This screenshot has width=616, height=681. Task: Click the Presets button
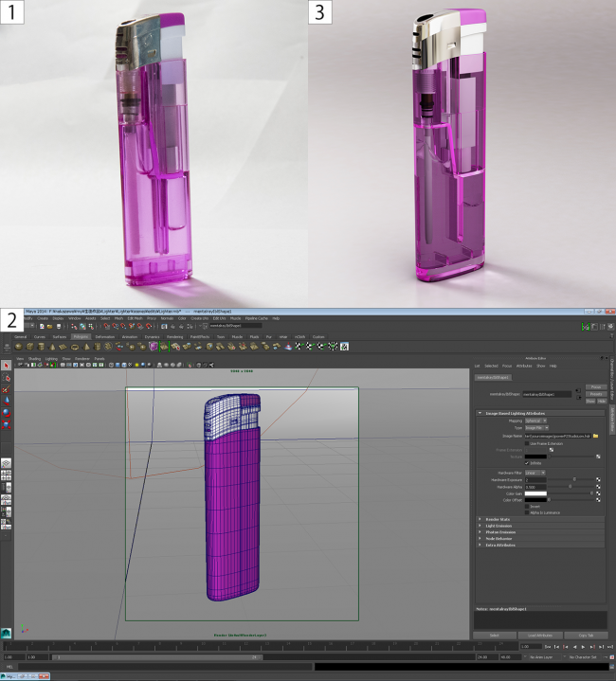[x=595, y=394]
